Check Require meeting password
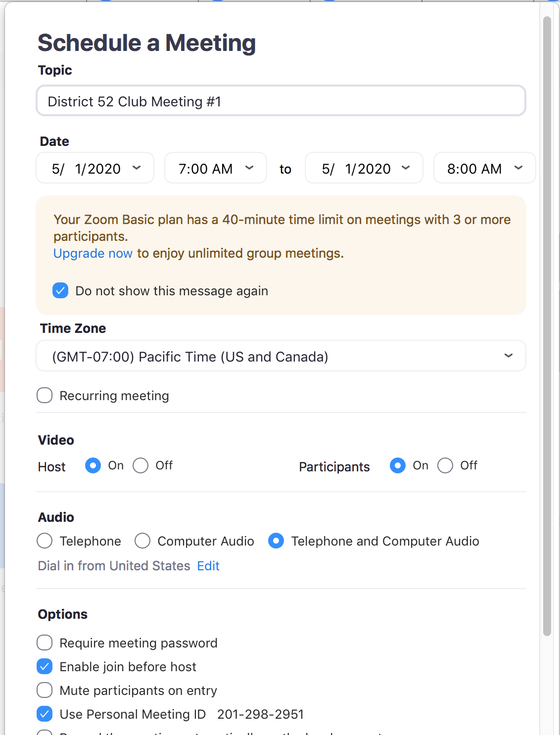The width and height of the screenshot is (560, 735). pyautogui.click(x=45, y=643)
